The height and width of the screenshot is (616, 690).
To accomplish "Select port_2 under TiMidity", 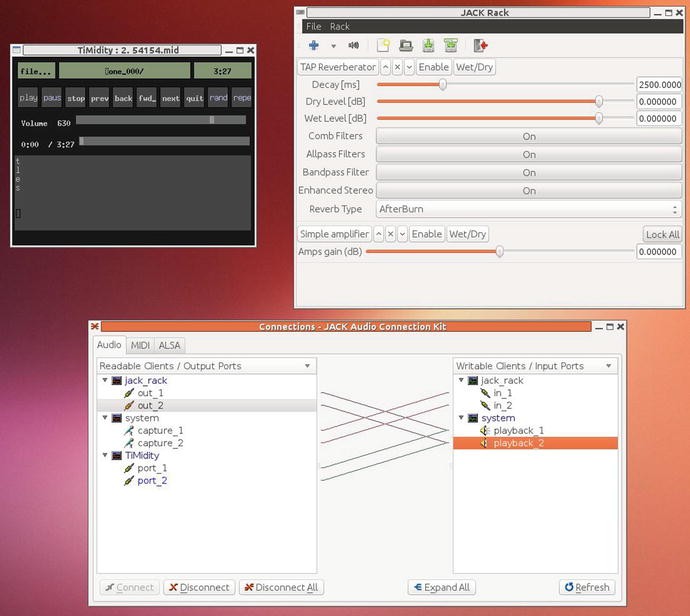I will pos(152,480).
